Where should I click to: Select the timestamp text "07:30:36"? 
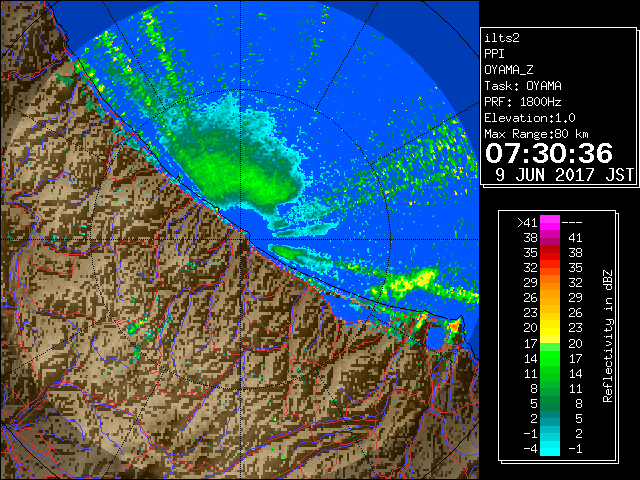[549, 153]
